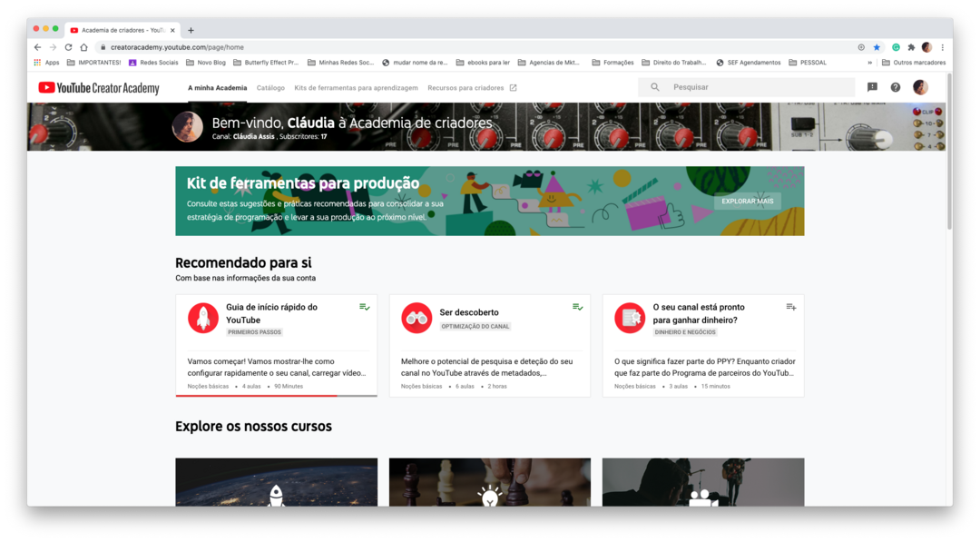The height and width of the screenshot is (542, 980).
Task: Open the Redes Sociais bookmark
Action: 153,63
